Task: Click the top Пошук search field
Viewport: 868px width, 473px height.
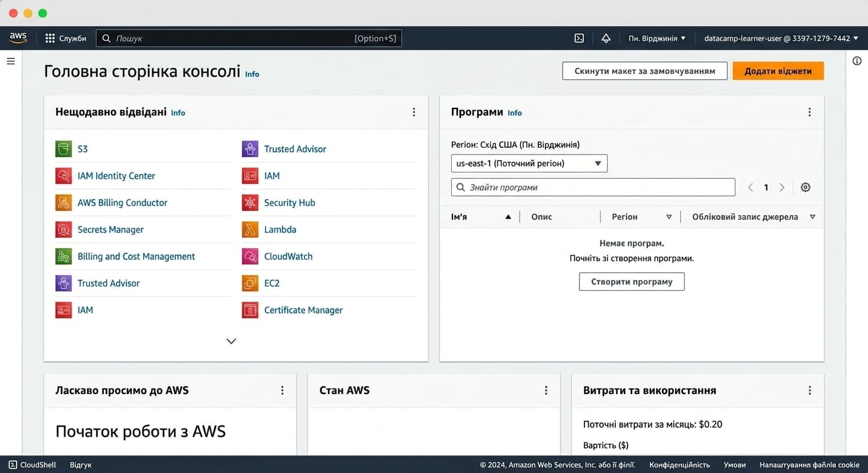Action: [249, 38]
